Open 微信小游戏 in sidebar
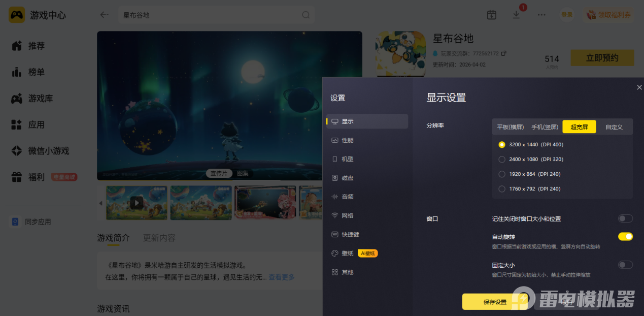Viewport: 644px width, 316px height. pos(41,151)
